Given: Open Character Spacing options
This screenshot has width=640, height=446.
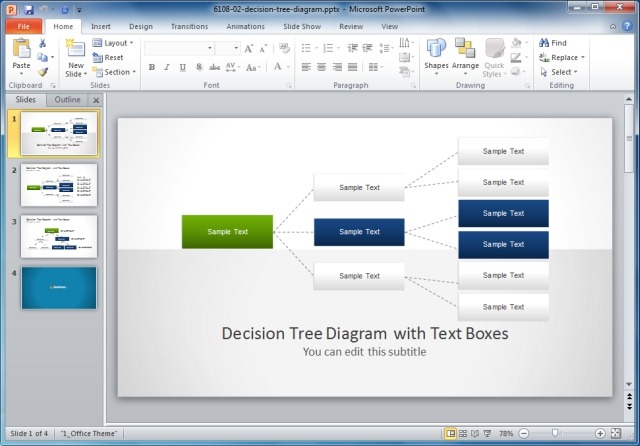Looking at the screenshot, I should click(x=233, y=67).
